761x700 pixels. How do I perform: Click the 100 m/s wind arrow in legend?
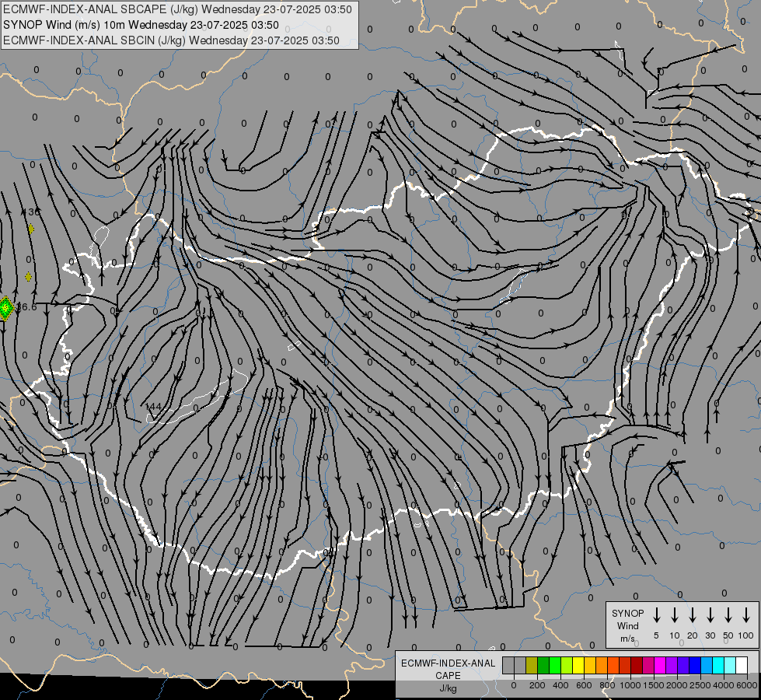pos(746,615)
